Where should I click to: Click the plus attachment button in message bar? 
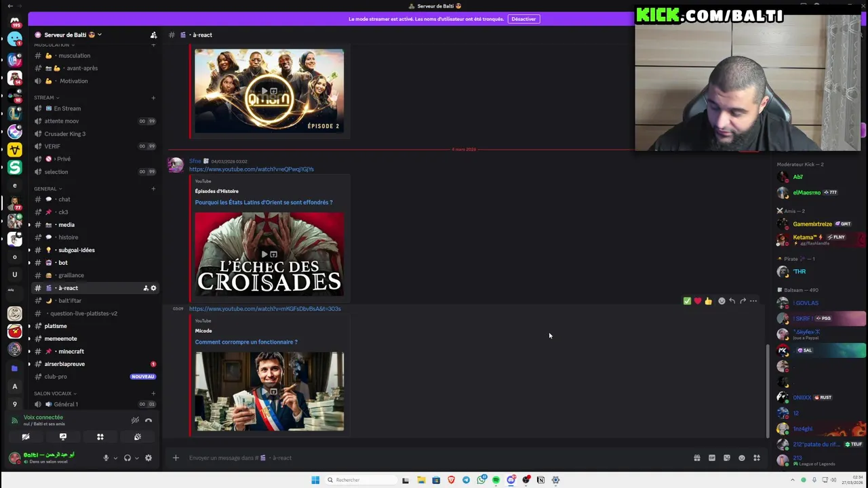point(176,457)
